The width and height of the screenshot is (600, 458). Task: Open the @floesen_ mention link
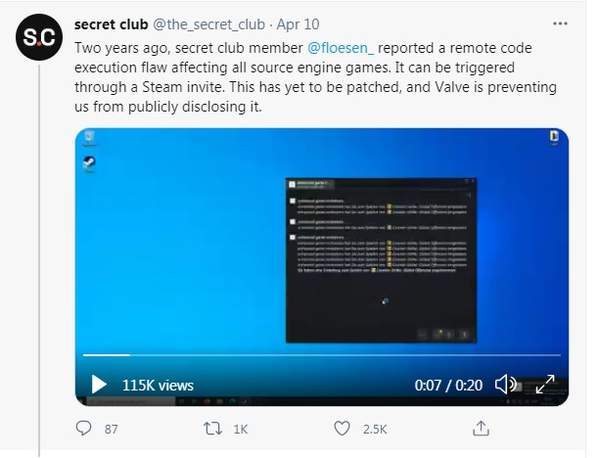point(341,48)
